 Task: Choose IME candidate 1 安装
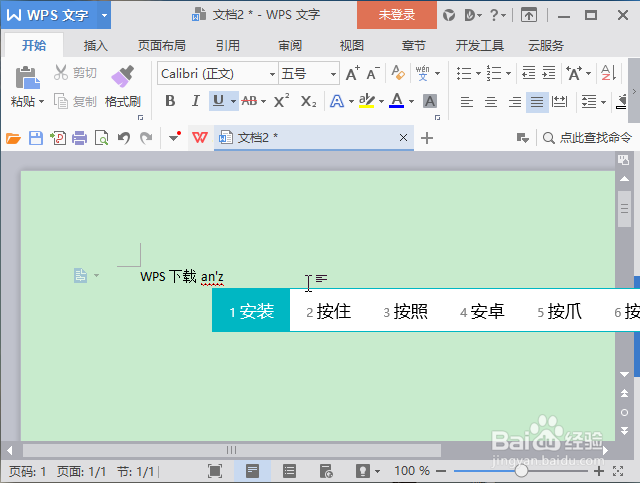click(x=251, y=312)
